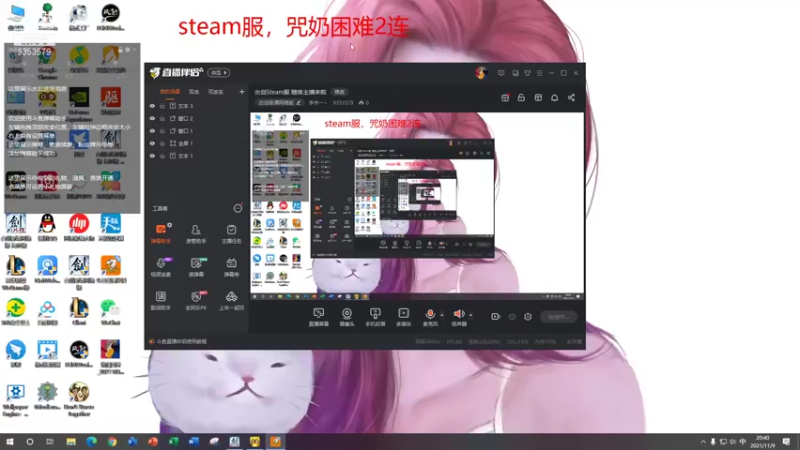The height and width of the screenshot is (450, 800).
Task: Open the QQ penguin desktop shortcut
Action: (x=47, y=227)
